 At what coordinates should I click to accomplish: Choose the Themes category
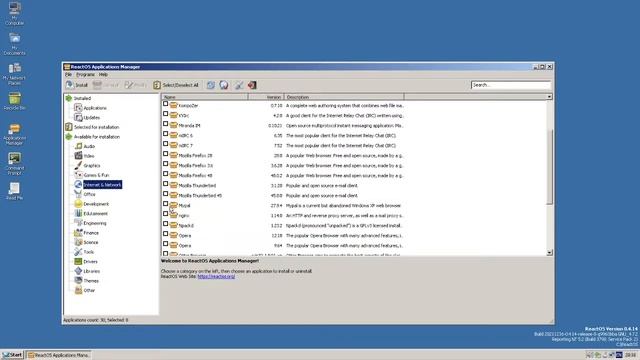[91, 281]
